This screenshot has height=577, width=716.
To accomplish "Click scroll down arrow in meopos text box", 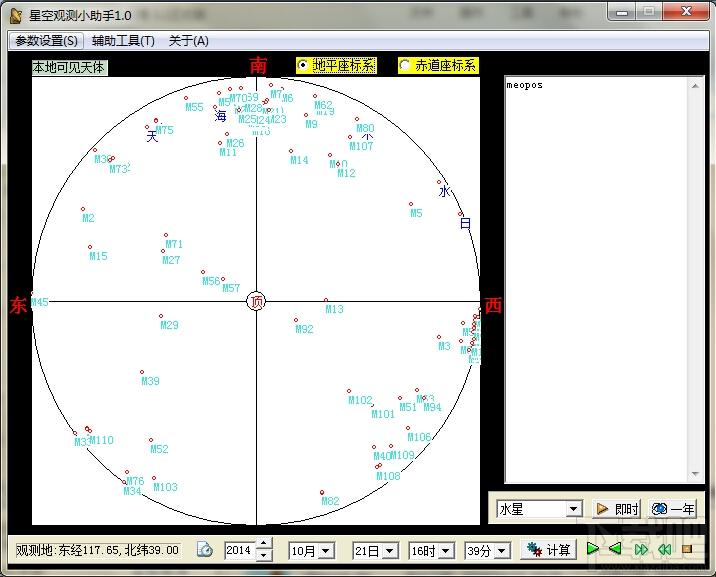I will click(695, 474).
